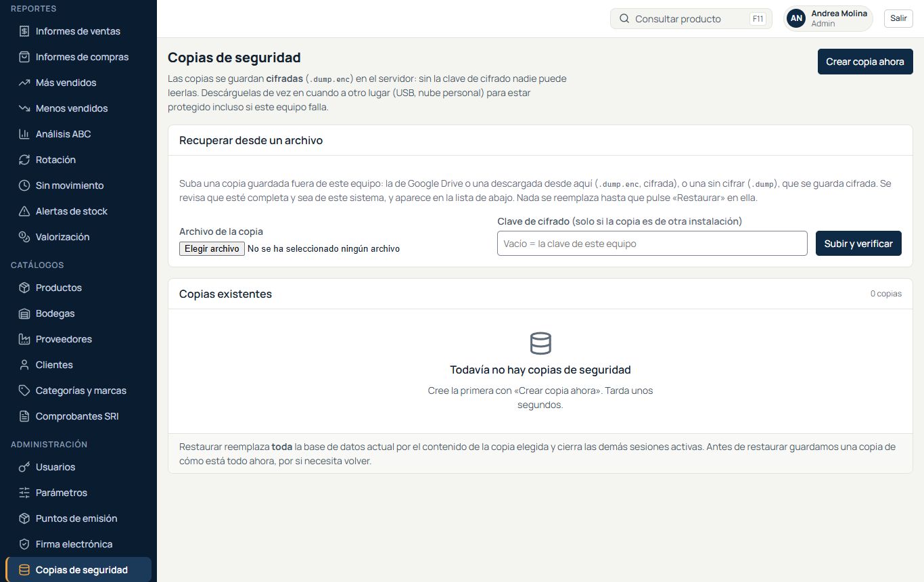The image size is (924, 582).
Task: Click "Todavía no hay copias de seguridad" text
Action: 540,370
